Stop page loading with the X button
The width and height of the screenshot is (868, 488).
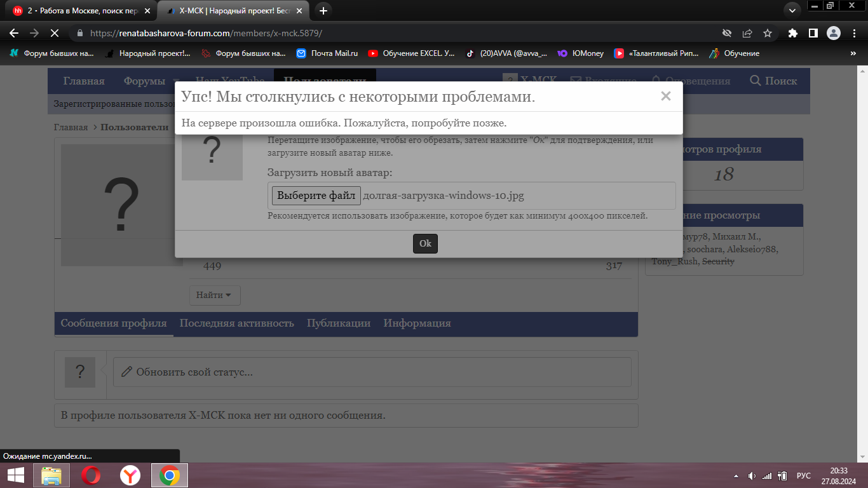click(54, 33)
